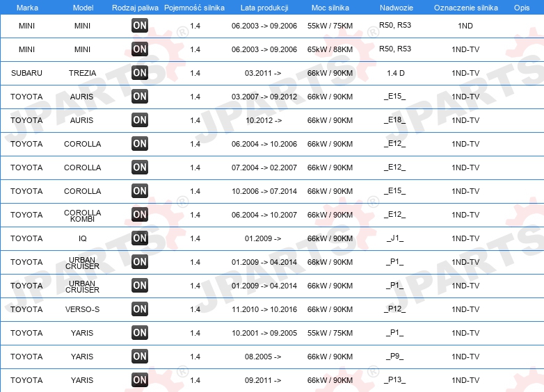Screen dimensions: 544x392
Task: Select the '01.2009 ->' date in IQ row
Action: tap(263, 238)
